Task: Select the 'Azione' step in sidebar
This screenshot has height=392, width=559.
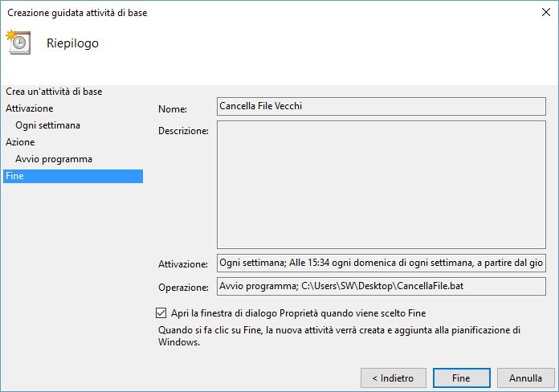Action: coord(20,142)
